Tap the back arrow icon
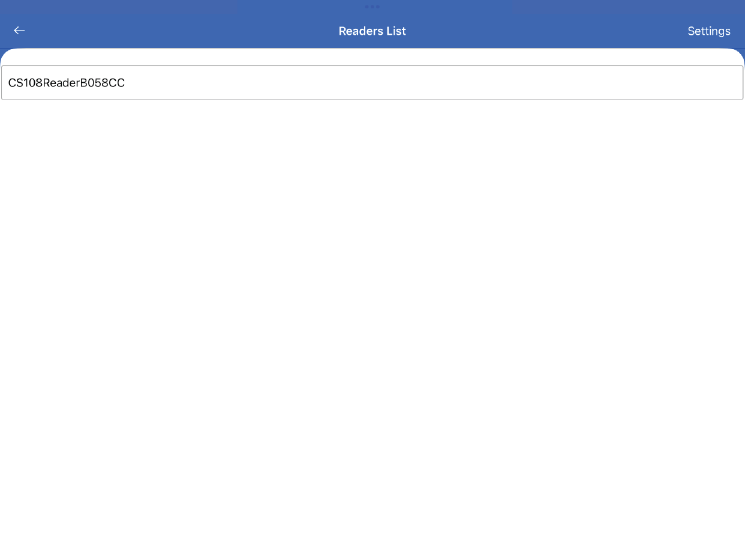 click(19, 31)
